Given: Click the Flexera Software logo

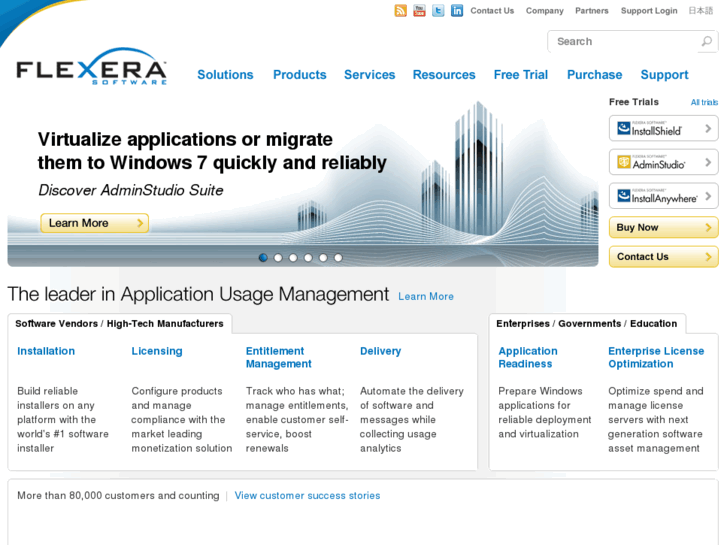Looking at the screenshot, I should (x=91, y=68).
